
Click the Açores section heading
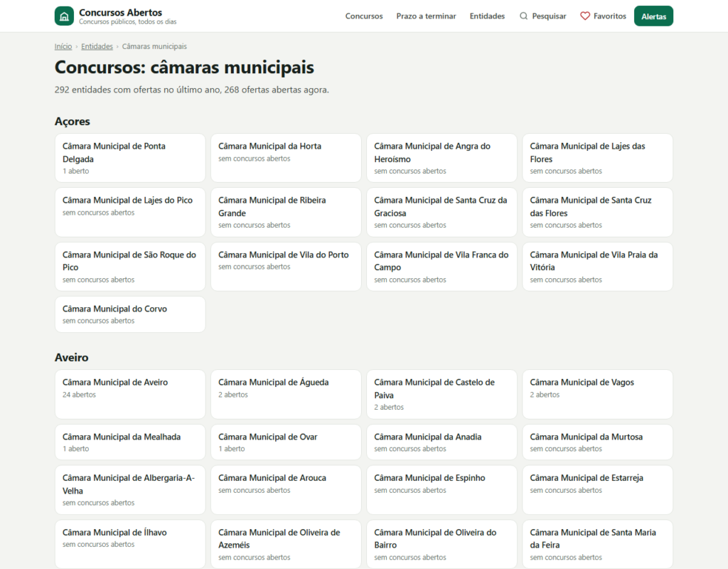[x=73, y=122]
